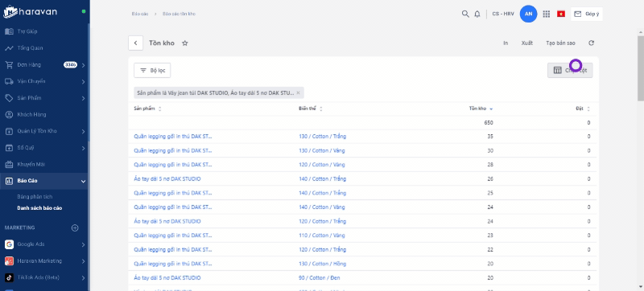Open Trợ Giúp help icon in sidebar
The height and width of the screenshot is (291, 644).
coord(9,31)
